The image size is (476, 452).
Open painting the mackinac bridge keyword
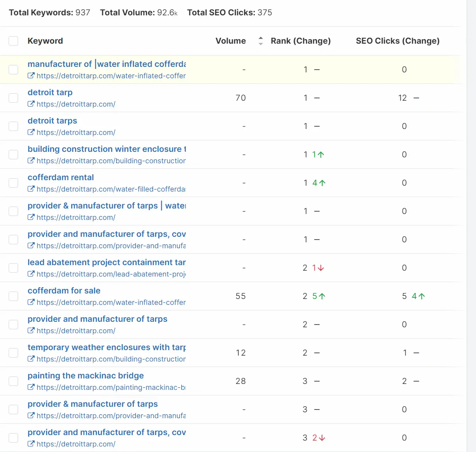pos(85,376)
